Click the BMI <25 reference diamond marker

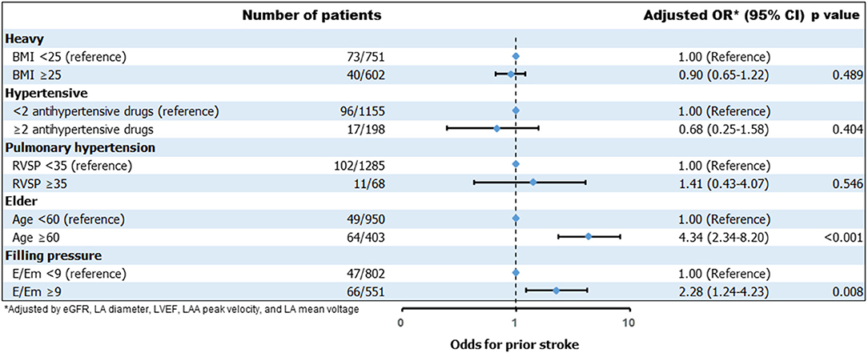pos(516,56)
